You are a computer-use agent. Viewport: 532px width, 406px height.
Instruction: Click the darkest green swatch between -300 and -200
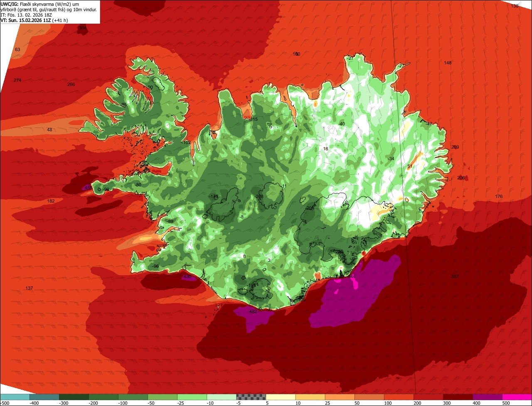(74, 397)
